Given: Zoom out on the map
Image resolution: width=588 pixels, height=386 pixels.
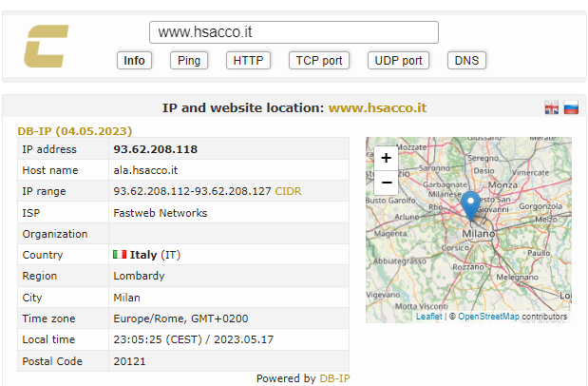Looking at the screenshot, I should pos(386,183).
